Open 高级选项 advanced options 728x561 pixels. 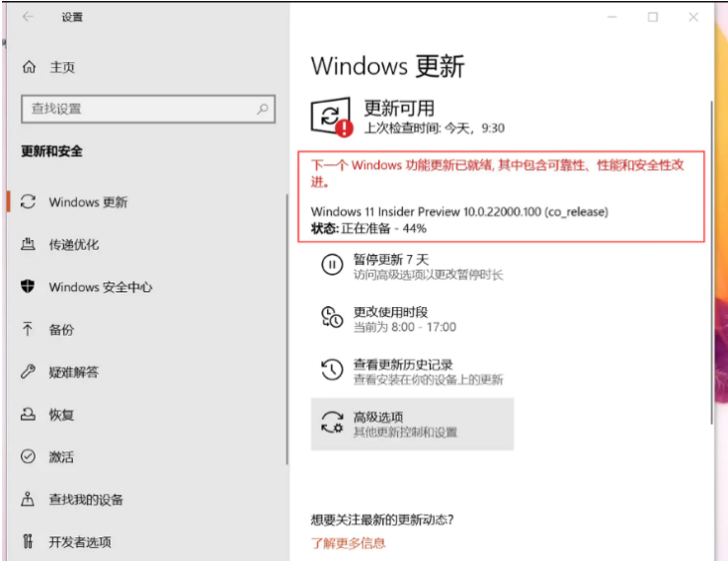click(x=412, y=424)
